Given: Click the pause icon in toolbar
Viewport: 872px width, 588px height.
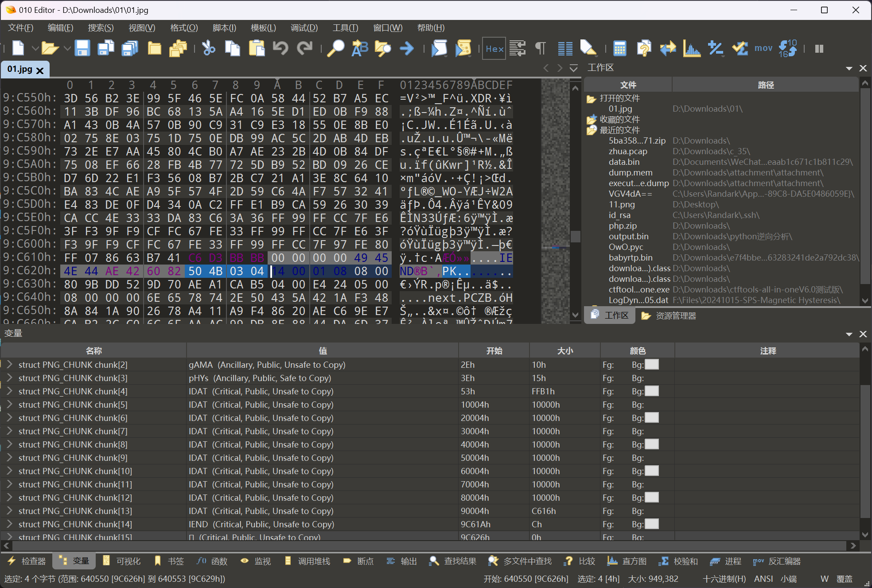Looking at the screenshot, I should coord(819,48).
